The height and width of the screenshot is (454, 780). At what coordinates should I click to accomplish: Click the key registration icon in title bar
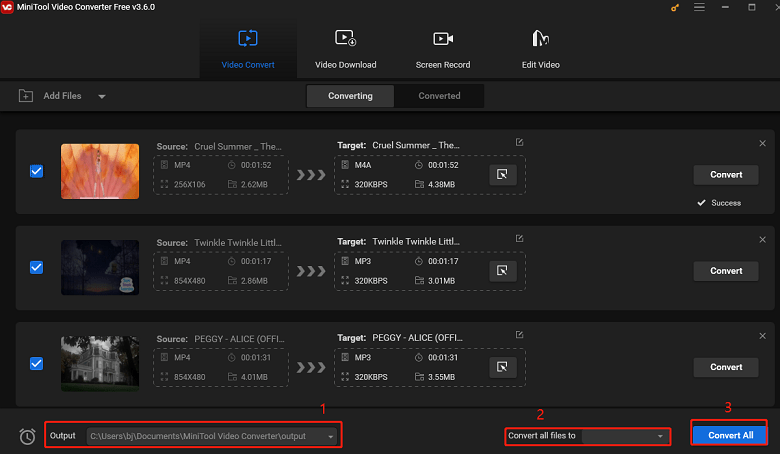coord(675,7)
